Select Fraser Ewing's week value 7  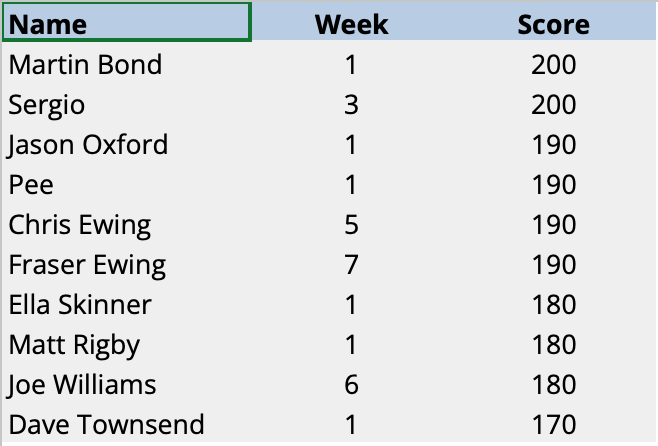coord(351,265)
